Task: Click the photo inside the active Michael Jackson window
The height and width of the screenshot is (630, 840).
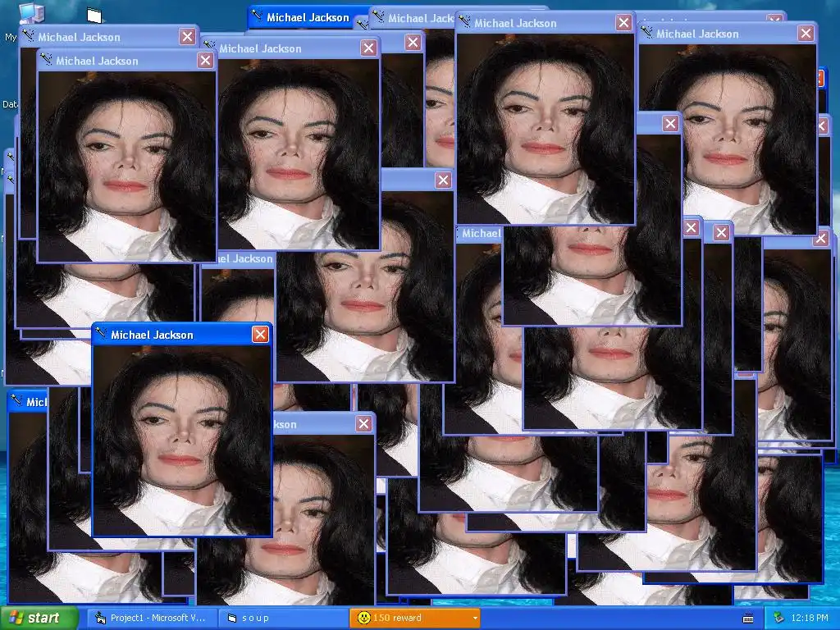Action: pyautogui.click(x=181, y=441)
